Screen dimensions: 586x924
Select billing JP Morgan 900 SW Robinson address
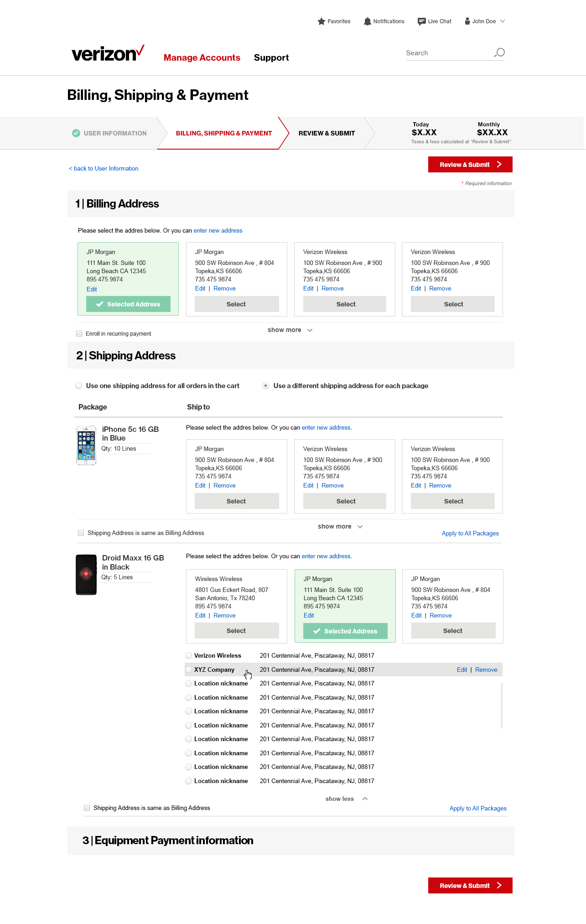(237, 304)
